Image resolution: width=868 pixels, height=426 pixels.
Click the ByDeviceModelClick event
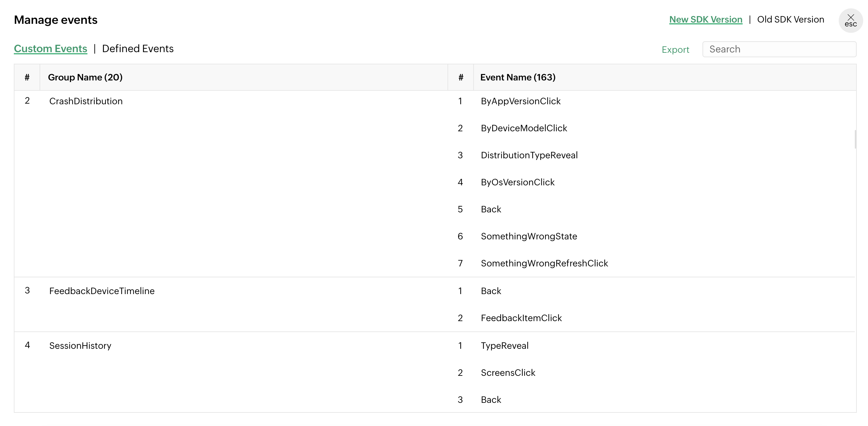[x=524, y=128]
